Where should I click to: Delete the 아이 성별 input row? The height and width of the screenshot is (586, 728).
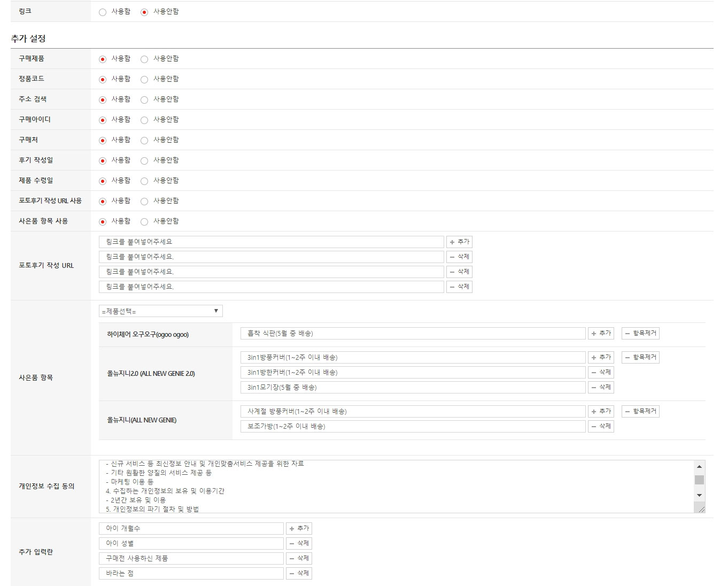pos(299,543)
